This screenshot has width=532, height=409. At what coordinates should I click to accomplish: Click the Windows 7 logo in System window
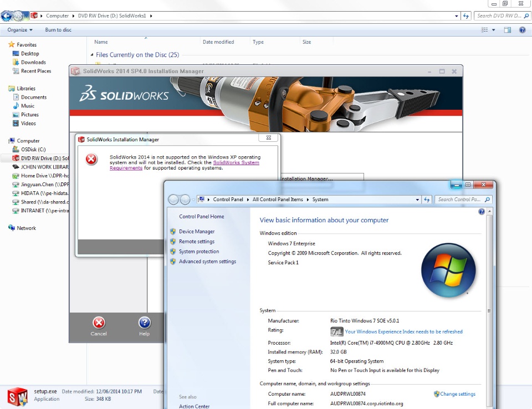pyautogui.click(x=448, y=270)
